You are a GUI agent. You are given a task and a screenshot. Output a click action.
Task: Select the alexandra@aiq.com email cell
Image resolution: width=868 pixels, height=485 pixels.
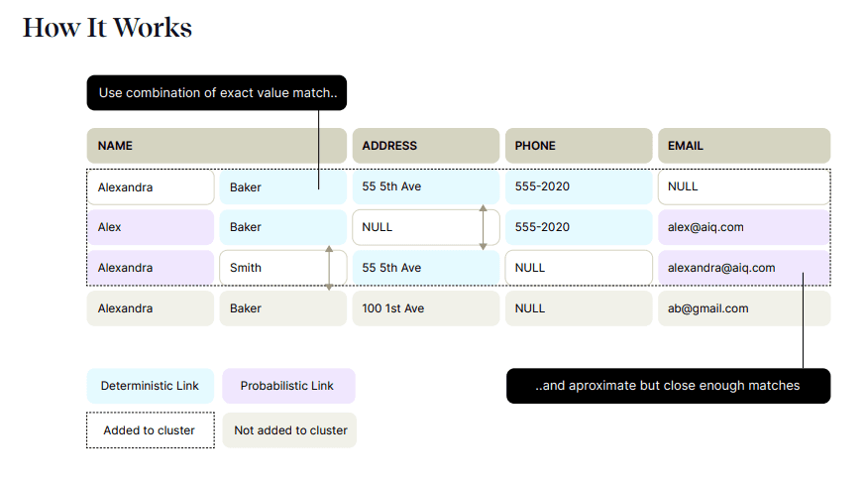(743, 268)
